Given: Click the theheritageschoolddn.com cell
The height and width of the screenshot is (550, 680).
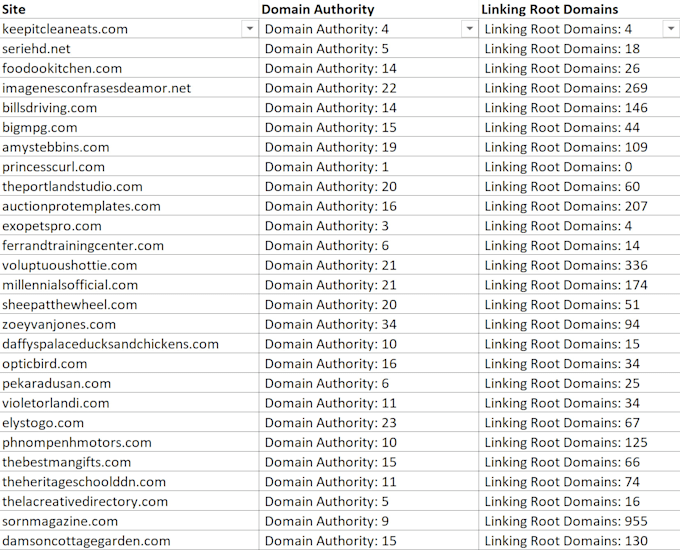Looking at the screenshot, I should (129, 481).
